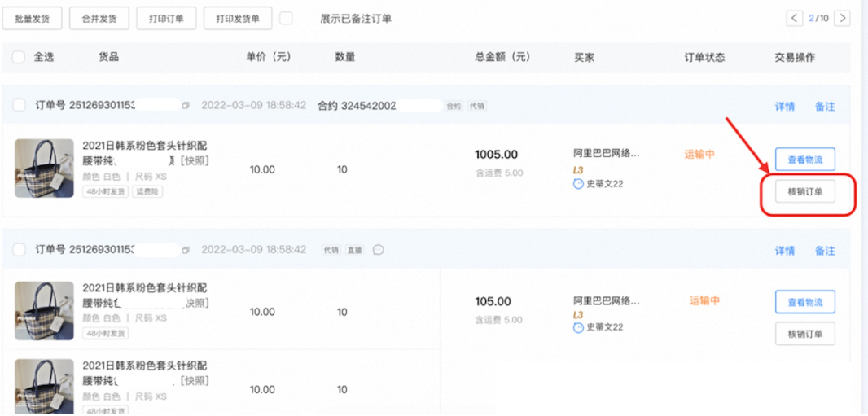Viewport: 868px width, 416px height.
Task: Go to the previous page with the left arrow
Action: [x=794, y=18]
